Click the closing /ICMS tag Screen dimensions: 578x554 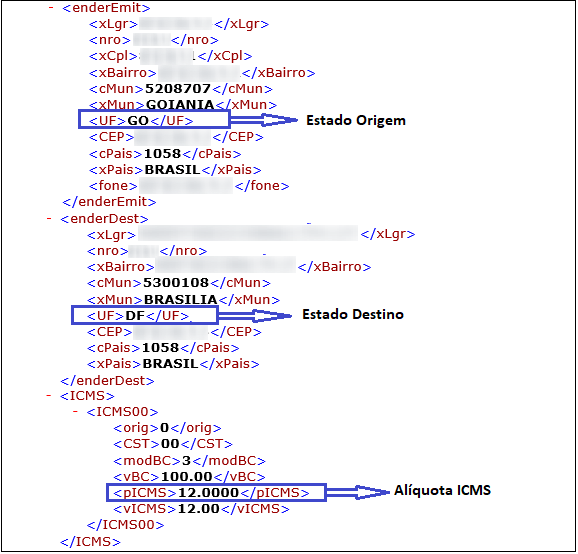[90, 542]
